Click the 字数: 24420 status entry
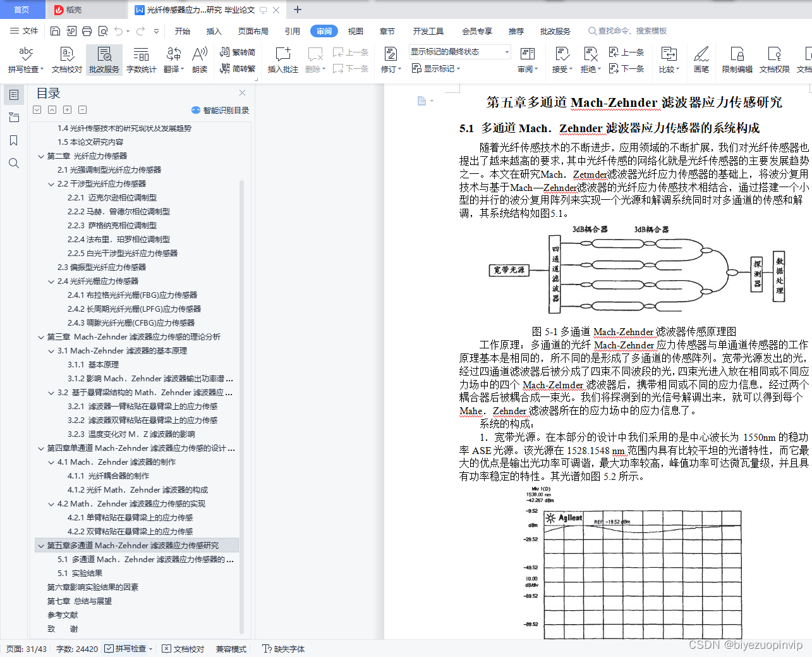812x657 pixels. (77, 649)
